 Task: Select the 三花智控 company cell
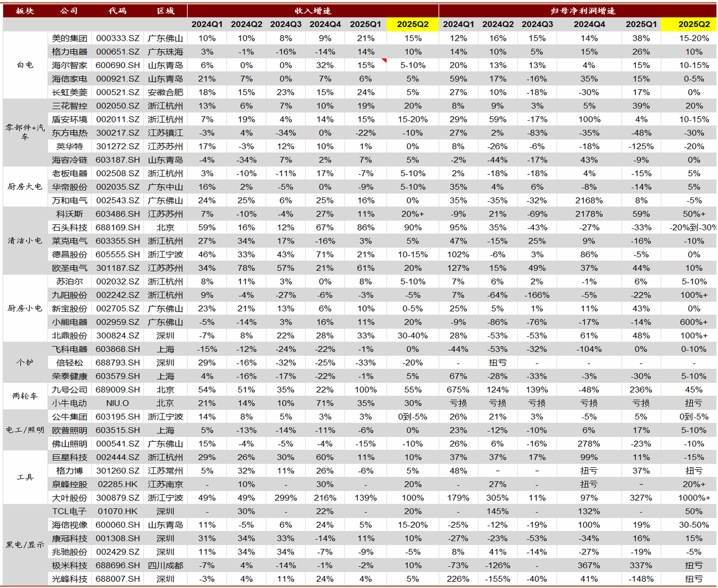(x=70, y=106)
